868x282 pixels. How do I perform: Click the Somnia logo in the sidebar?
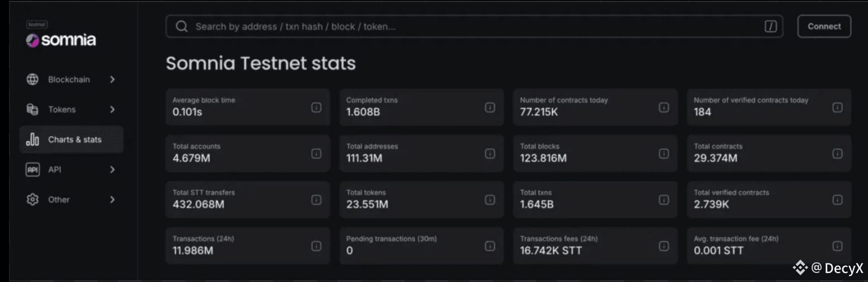click(61, 40)
